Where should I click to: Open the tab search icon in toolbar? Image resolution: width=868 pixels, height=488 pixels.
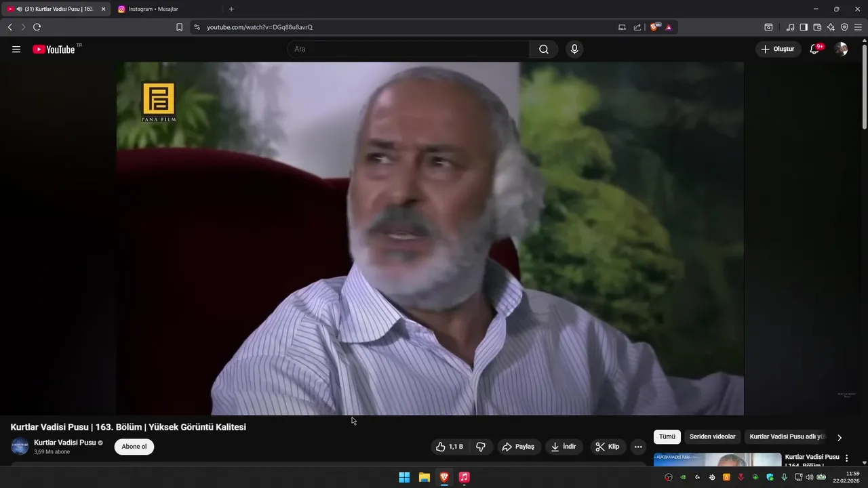tap(768, 27)
